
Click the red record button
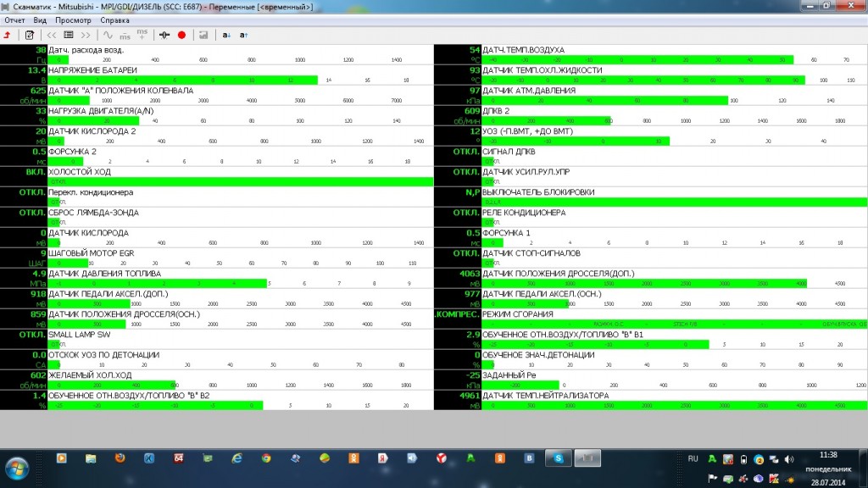181,35
